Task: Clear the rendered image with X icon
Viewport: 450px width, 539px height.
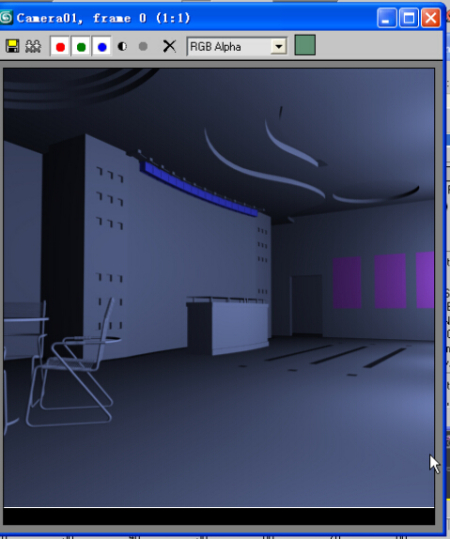Action: (x=169, y=46)
